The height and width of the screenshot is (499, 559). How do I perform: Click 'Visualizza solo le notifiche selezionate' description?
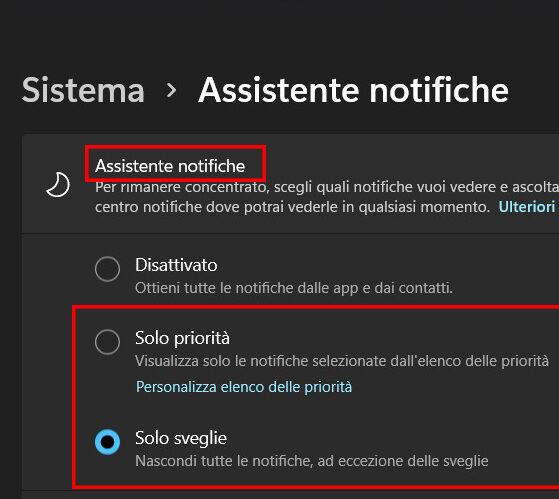(342, 361)
